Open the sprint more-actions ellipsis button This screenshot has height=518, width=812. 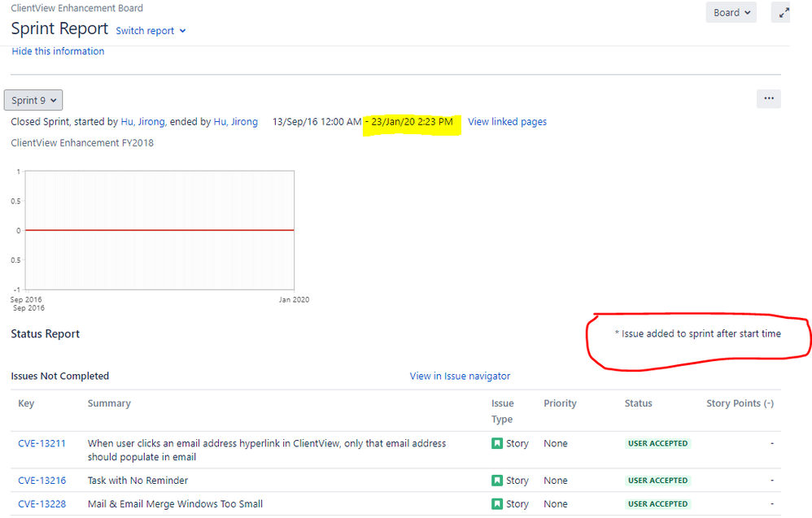coord(769,98)
